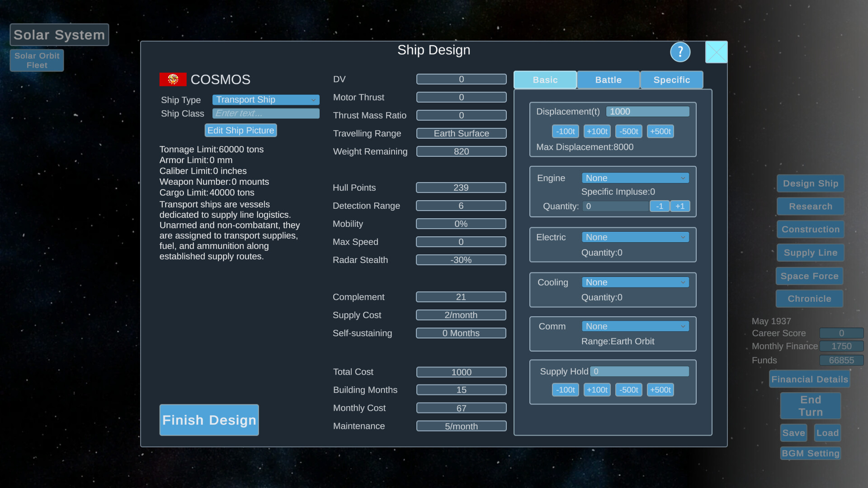
Task: Switch to the Battle tab
Action: pos(608,80)
